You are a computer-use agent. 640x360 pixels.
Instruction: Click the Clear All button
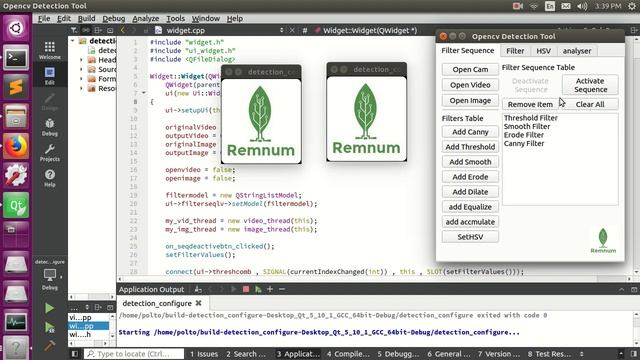pos(590,104)
